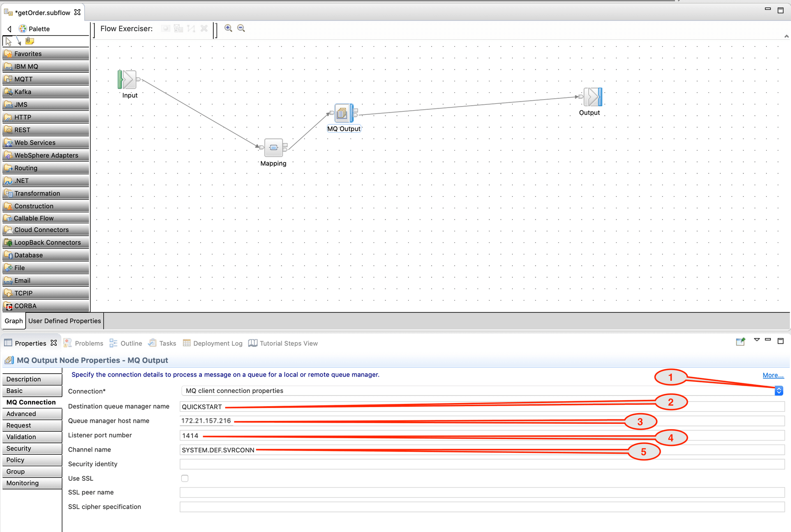
Task: Enable the Use SSL checkbox
Action: click(184, 478)
